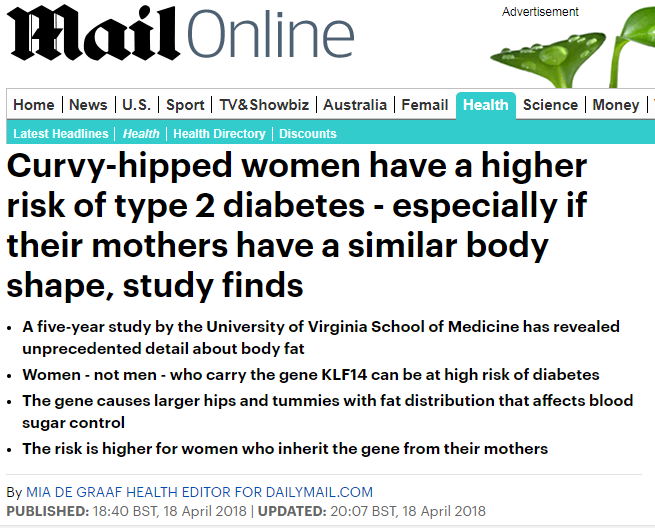
Task: Switch to the Australia tab
Action: pos(355,104)
